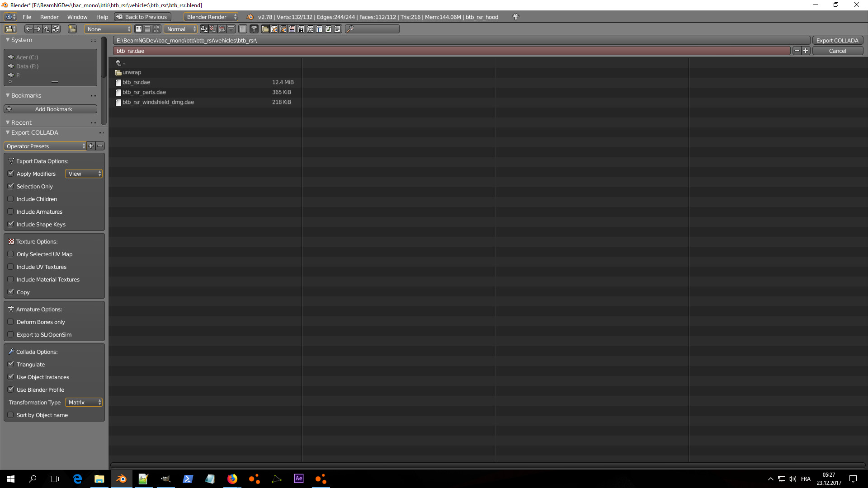Toggle movie files filter
Image resolution: width=868 pixels, height=488 pixels.
301,29
